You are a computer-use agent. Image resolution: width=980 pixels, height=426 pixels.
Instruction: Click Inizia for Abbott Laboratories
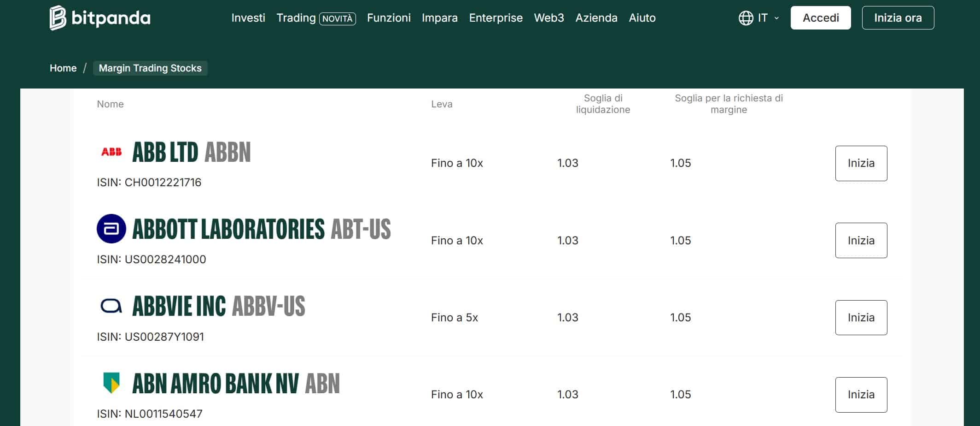tap(861, 240)
